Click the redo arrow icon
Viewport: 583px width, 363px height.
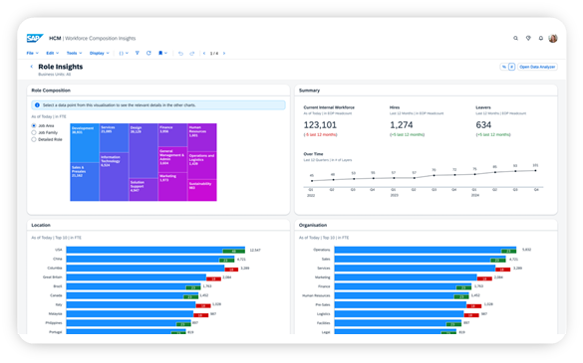192,54
